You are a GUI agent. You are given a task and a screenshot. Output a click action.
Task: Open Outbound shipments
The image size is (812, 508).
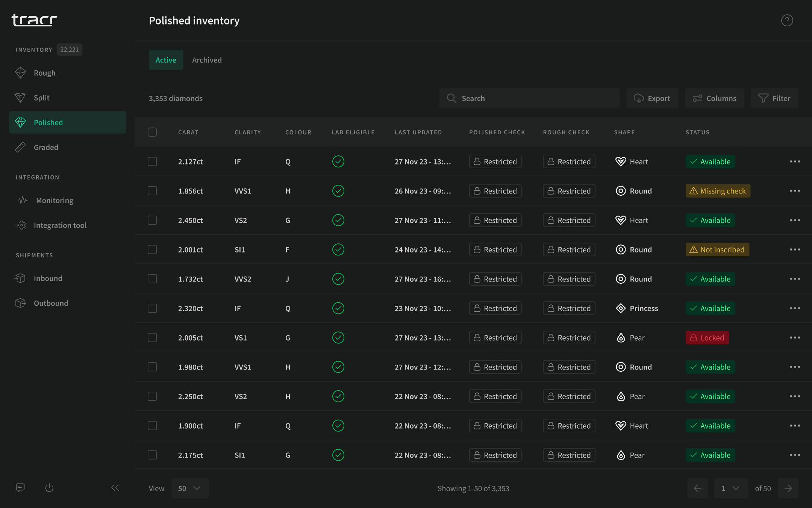click(x=68, y=303)
